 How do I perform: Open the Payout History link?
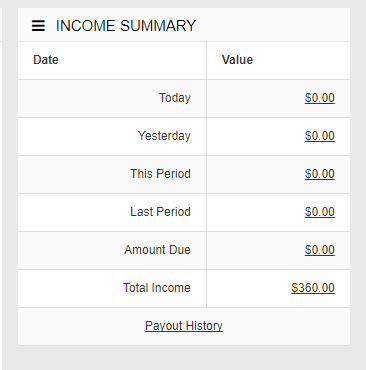coord(184,326)
